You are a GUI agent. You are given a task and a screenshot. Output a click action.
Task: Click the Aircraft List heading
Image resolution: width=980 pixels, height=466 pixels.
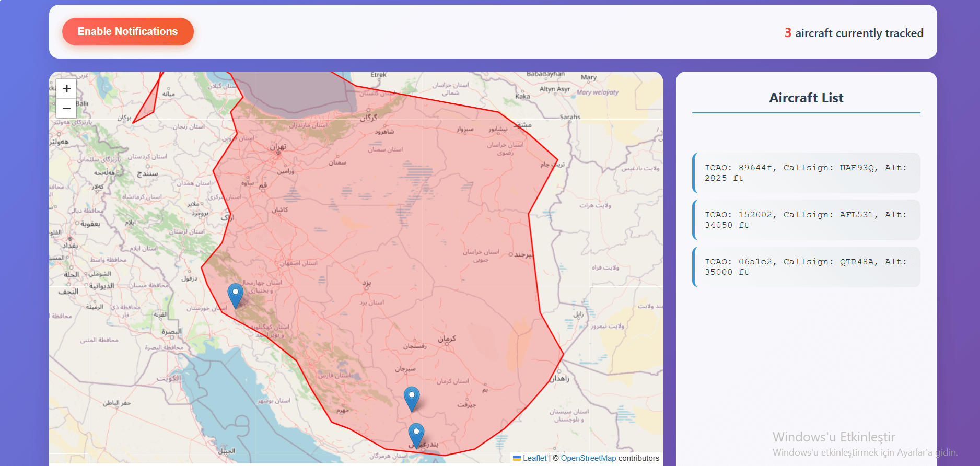pos(806,98)
